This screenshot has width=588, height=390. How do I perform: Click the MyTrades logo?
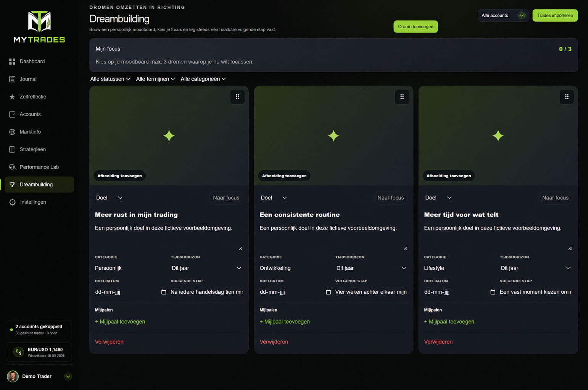39,27
